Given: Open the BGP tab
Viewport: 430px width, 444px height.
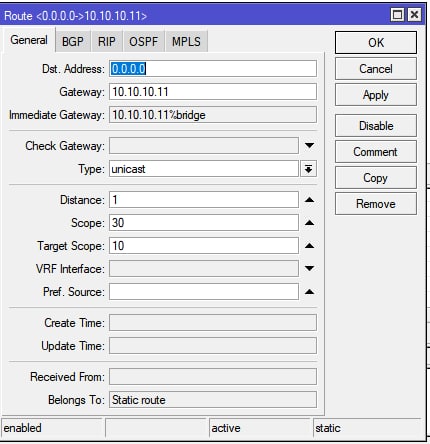Looking at the screenshot, I should [x=73, y=42].
